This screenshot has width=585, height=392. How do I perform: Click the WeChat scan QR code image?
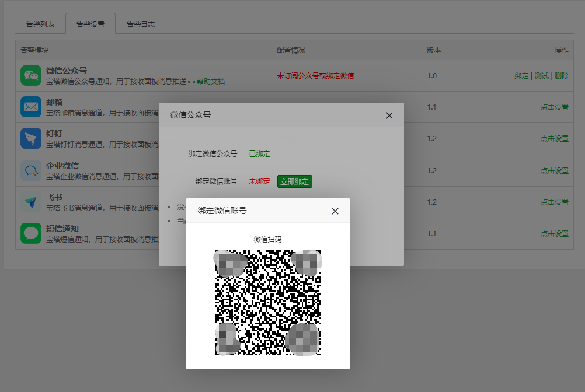[268, 303]
